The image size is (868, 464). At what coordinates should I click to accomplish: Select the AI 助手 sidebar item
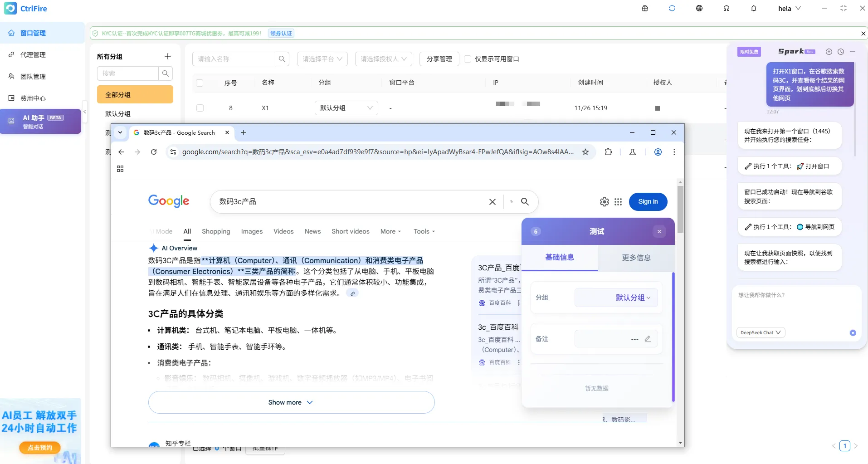tap(40, 121)
